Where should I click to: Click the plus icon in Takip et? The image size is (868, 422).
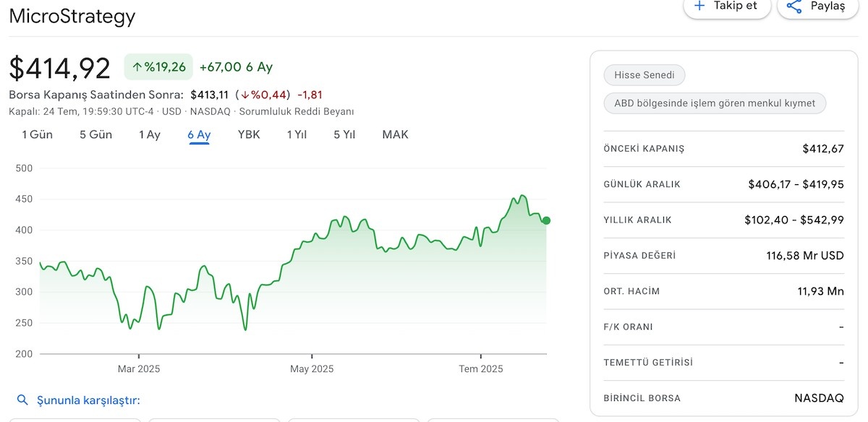point(699,6)
